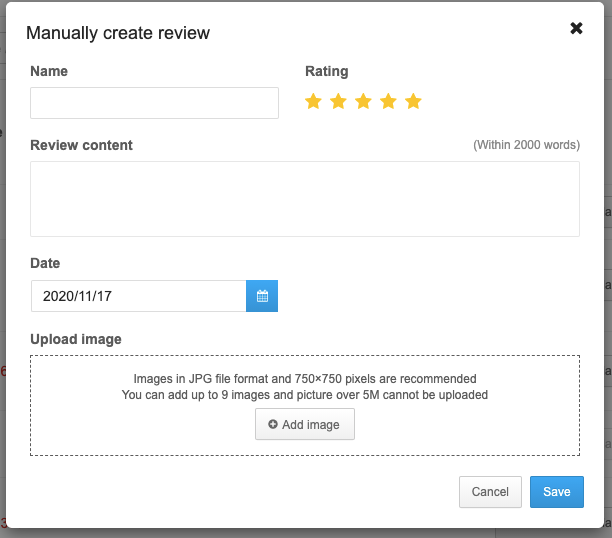
Task: Click the Upload image label
Action: 76,339
